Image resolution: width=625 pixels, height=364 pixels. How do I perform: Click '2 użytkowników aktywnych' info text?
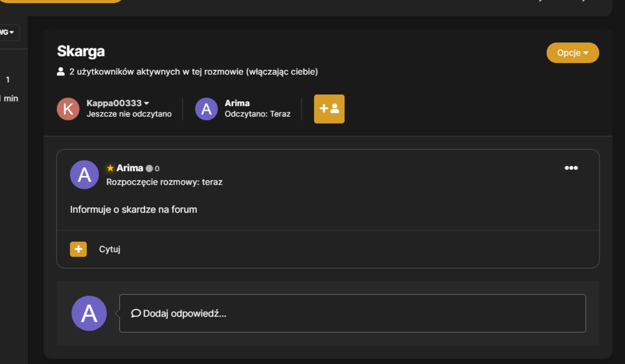pyautogui.click(x=194, y=72)
